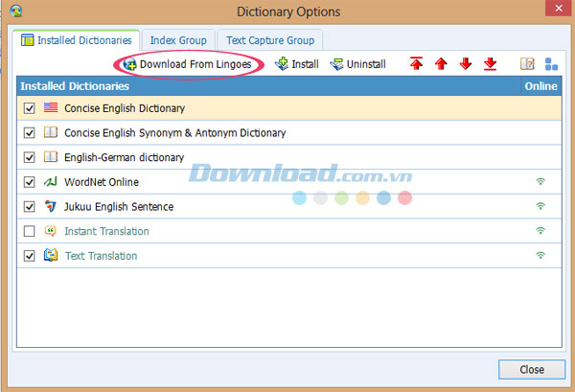
Task: Enable the Instant Translation checkbox
Action: (29, 231)
